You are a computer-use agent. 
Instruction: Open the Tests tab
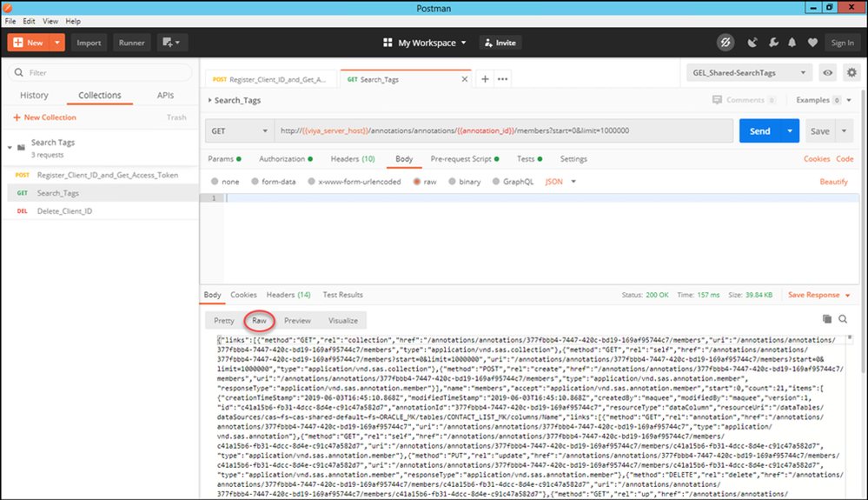(x=529, y=159)
